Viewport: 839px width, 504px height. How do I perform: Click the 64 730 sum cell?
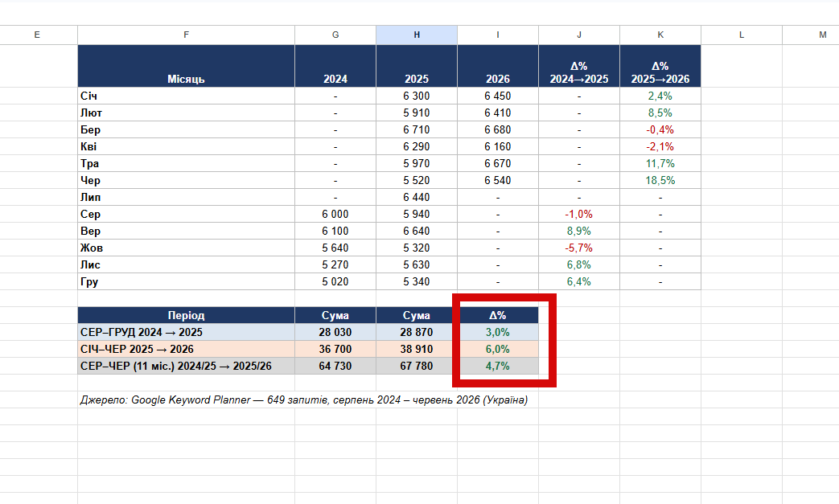tap(335, 366)
